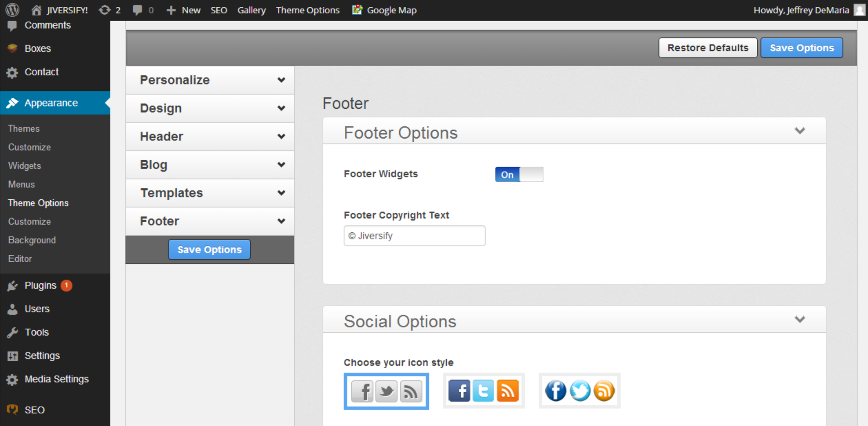
Task: Open the updates icon showing 2
Action: (105, 10)
